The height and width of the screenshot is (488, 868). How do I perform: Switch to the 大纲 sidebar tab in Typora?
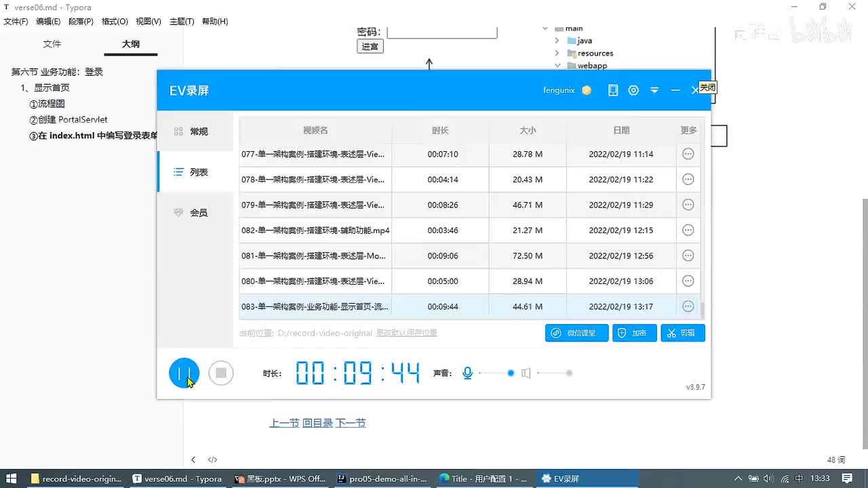point(131,44)
